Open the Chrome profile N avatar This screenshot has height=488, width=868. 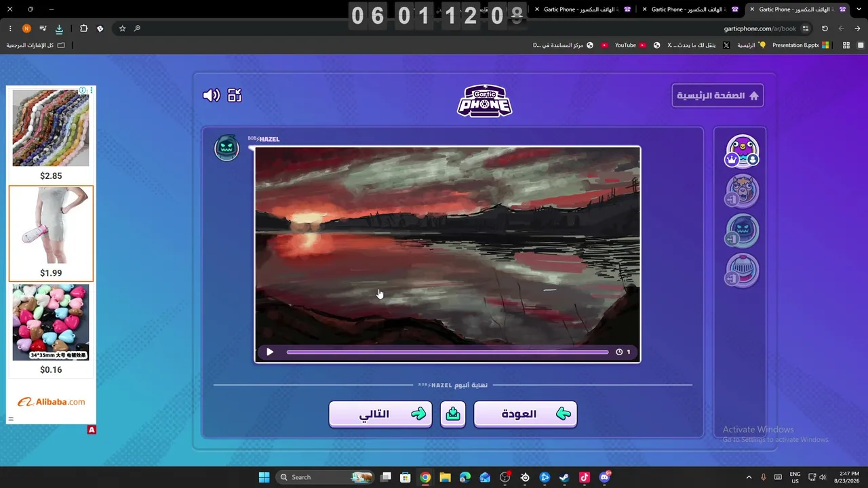point(26,28)
